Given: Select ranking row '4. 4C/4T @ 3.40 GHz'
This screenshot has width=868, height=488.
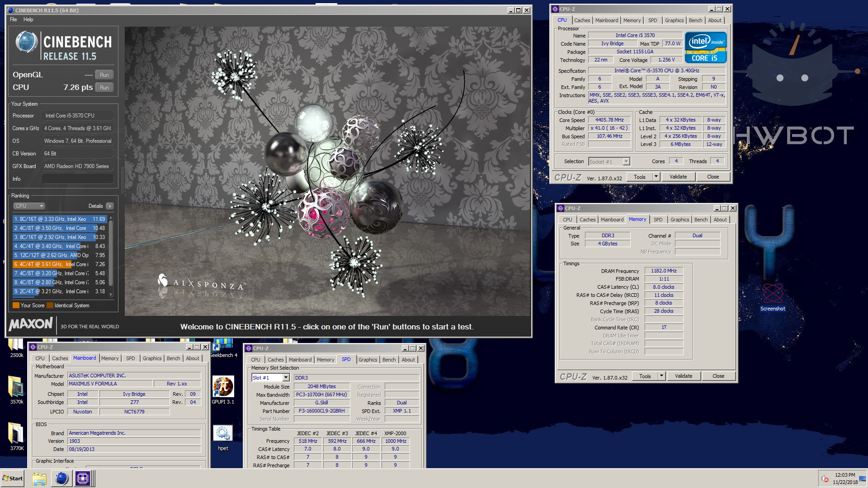Looking at the screenshot, I should tap(59, 246).
